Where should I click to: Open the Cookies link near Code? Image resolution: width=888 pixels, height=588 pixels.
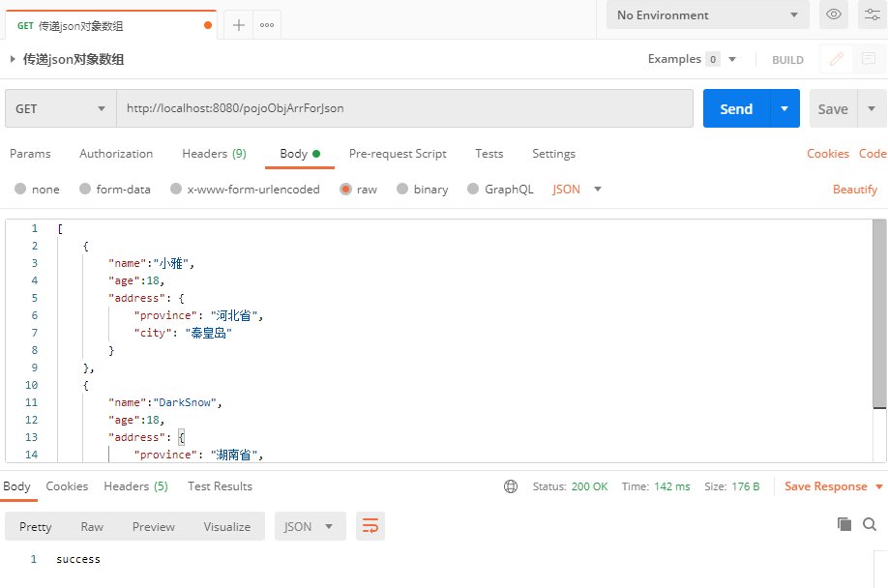pyautogui.click(x=827, y=154)
